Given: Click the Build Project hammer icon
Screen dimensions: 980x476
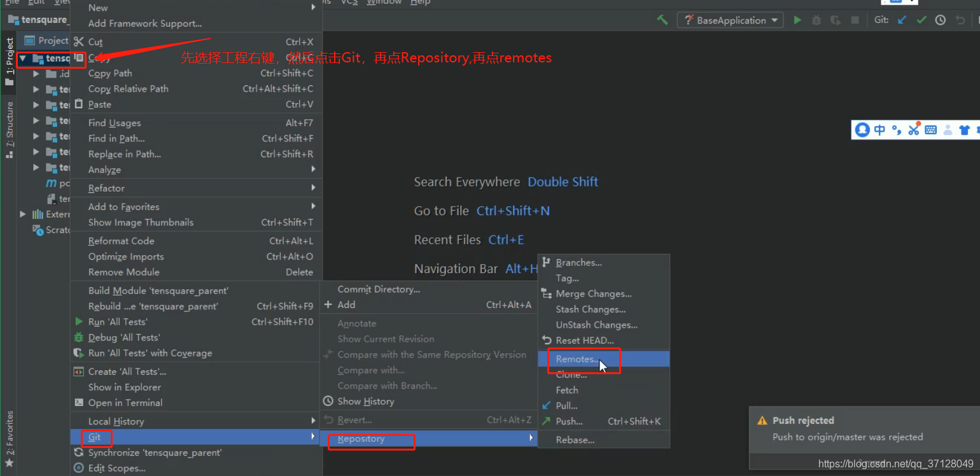Looking at the screenshot, I should click(x=662, y=20).
